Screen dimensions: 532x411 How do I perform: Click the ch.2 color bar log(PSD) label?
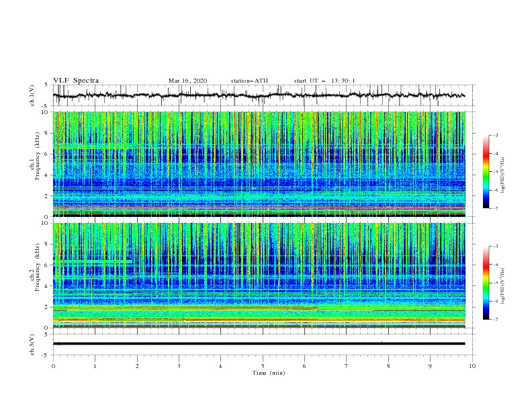[x=503, y=286]
